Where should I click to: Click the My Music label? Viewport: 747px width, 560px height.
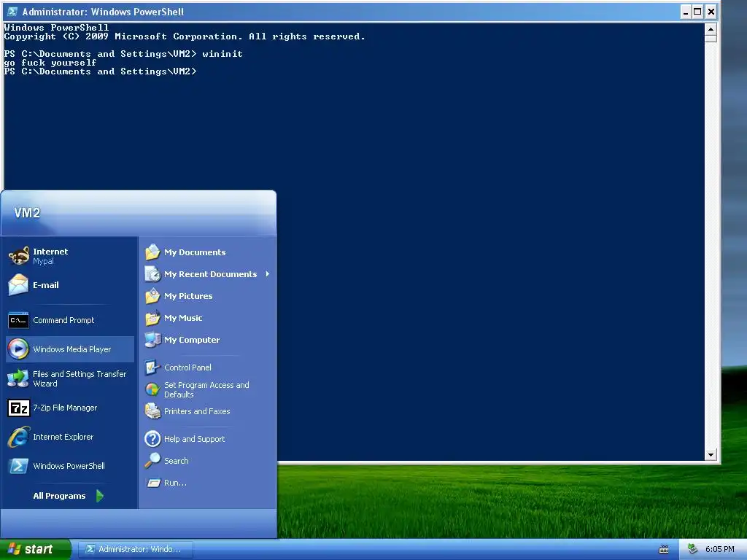pyautogui.click(x=183, y=318)
